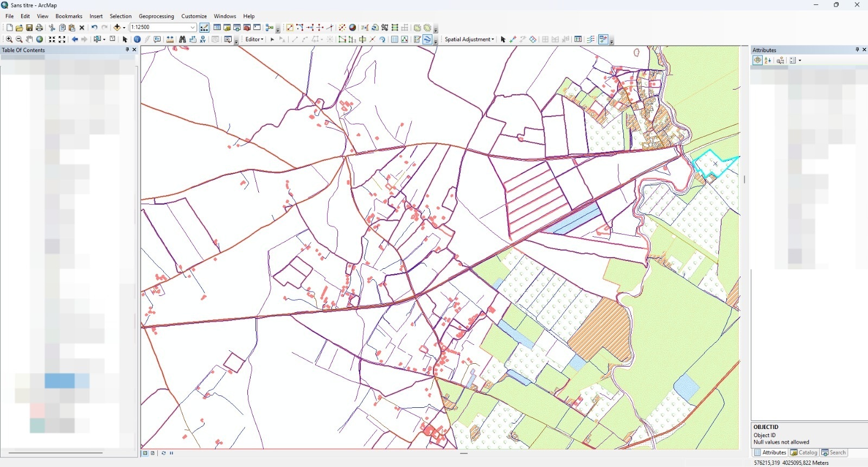Open the Spatial Adjustment dropdown menu
This screenshot has height=467, width=868.
[469, 40]
